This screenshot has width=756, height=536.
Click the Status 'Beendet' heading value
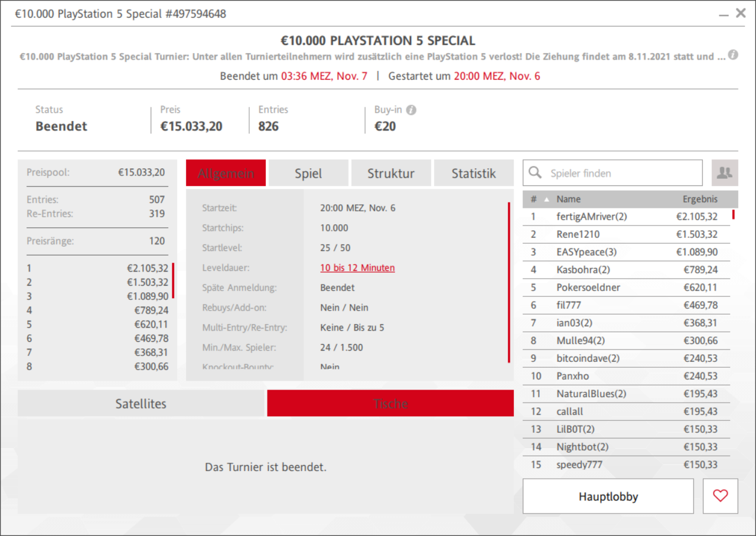click(61, 126)
